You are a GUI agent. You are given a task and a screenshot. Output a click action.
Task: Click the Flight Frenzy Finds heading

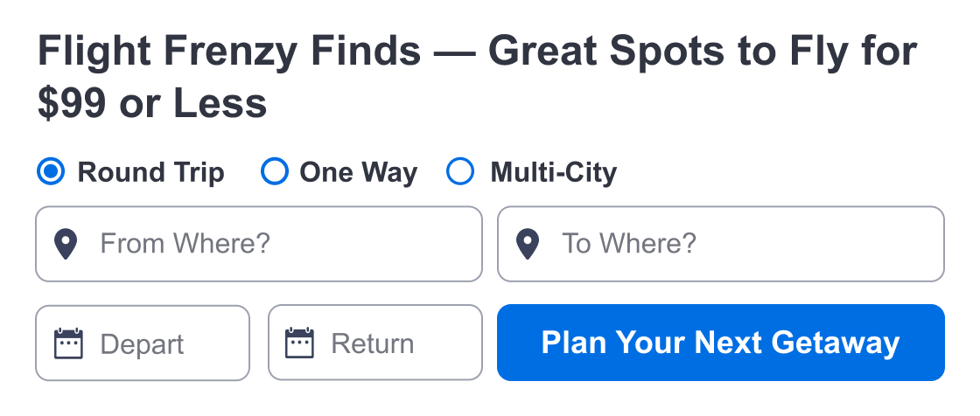point(478,77)
